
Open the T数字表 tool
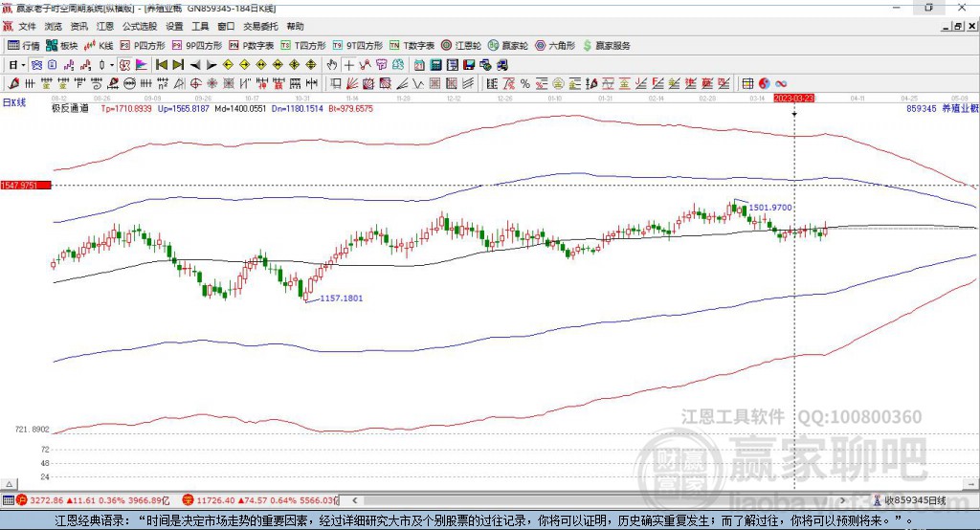tap(412, 46)
